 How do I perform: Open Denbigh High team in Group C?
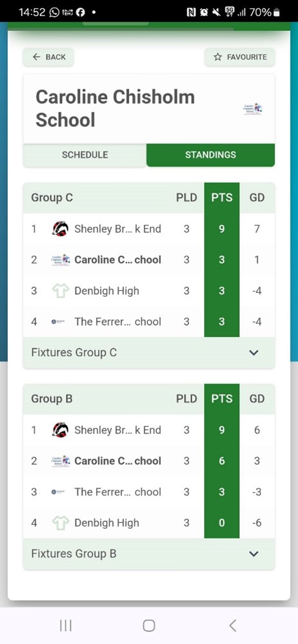click(x=106, y=291)
